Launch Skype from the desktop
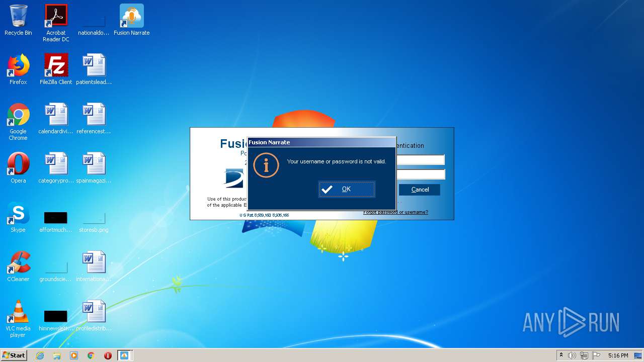 click(x=18, y=217)
